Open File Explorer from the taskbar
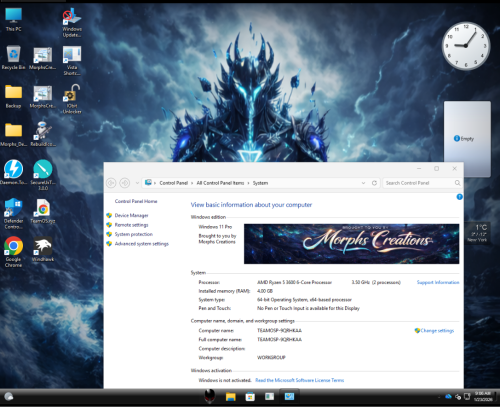 pyautogui.click(x=231, y=397)
